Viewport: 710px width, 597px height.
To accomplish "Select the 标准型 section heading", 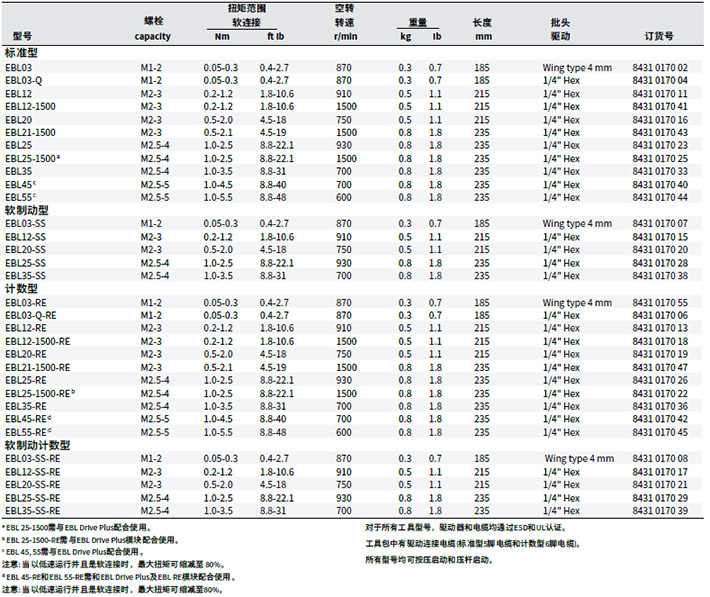I will [x=23, y=52].
